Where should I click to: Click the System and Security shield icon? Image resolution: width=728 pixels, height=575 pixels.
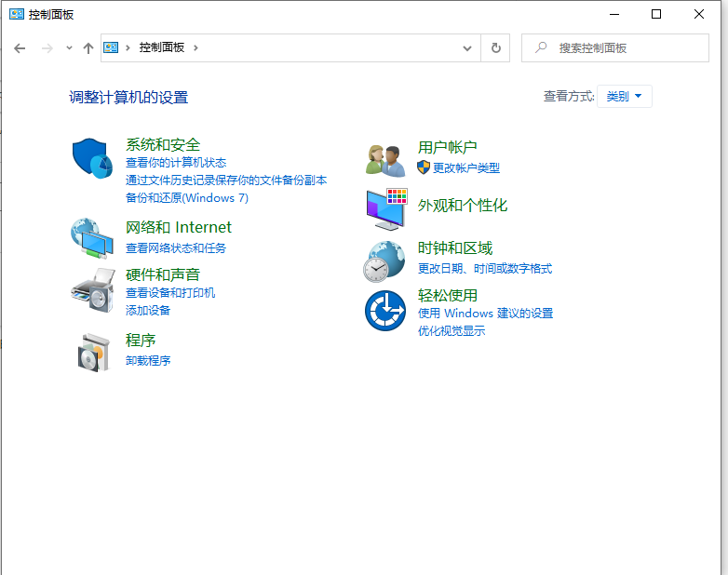click(92, 158)
